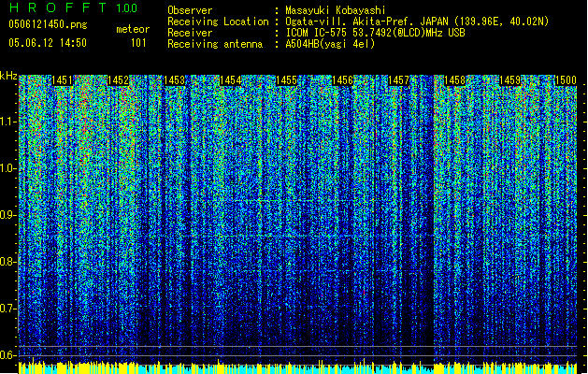Click the meteor count value 101
Viewport: 588px width, 374px height.
tap(138, 43)
